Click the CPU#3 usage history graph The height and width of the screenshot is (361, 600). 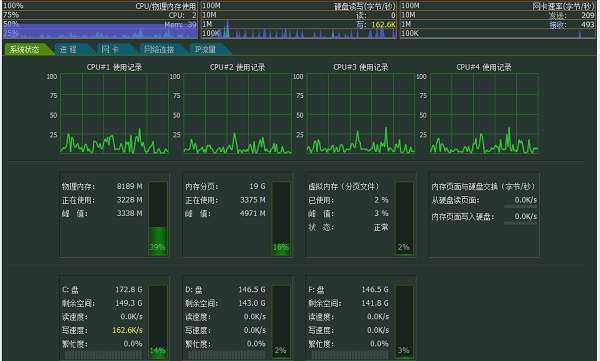[361, 114]
